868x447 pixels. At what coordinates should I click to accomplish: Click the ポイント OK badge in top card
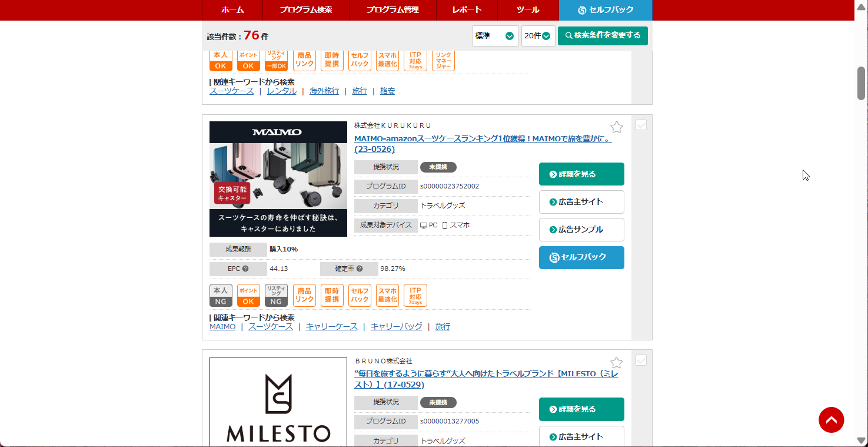248,61
